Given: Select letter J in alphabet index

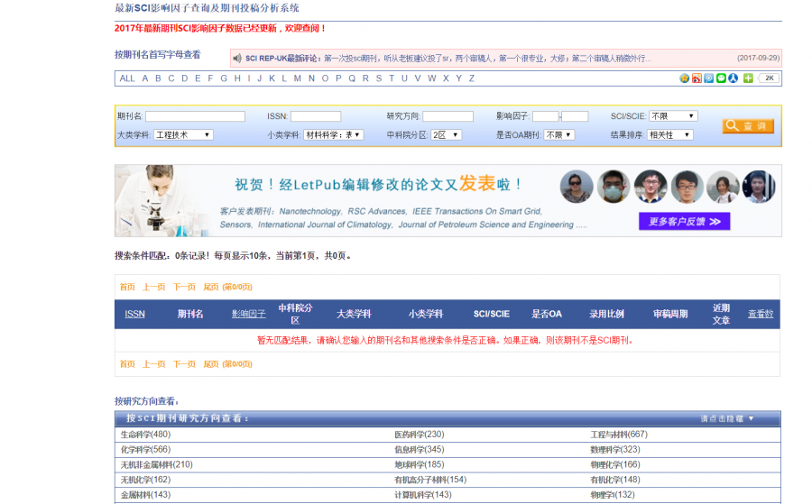Looking at the screenshot, I should coord(260,78).
